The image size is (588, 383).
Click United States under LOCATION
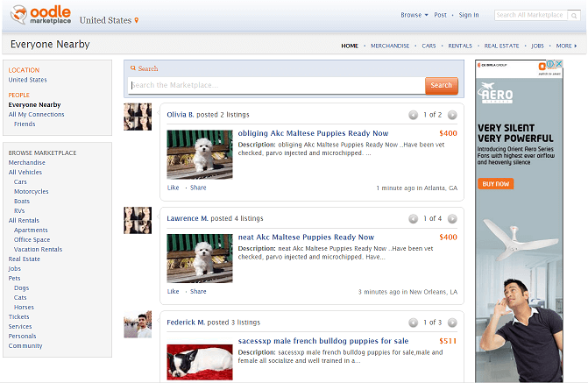(x=28, y=80)
